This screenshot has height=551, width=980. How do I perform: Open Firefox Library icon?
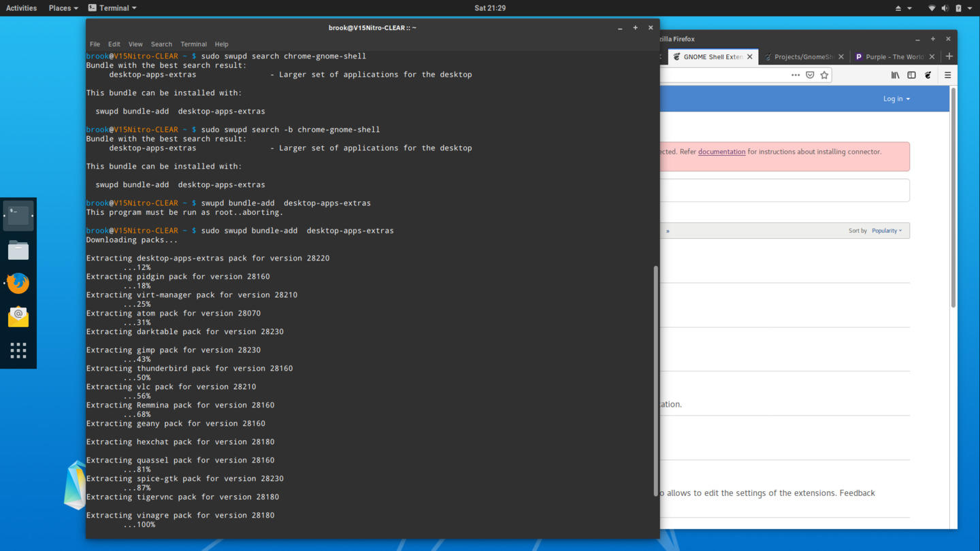896,75
